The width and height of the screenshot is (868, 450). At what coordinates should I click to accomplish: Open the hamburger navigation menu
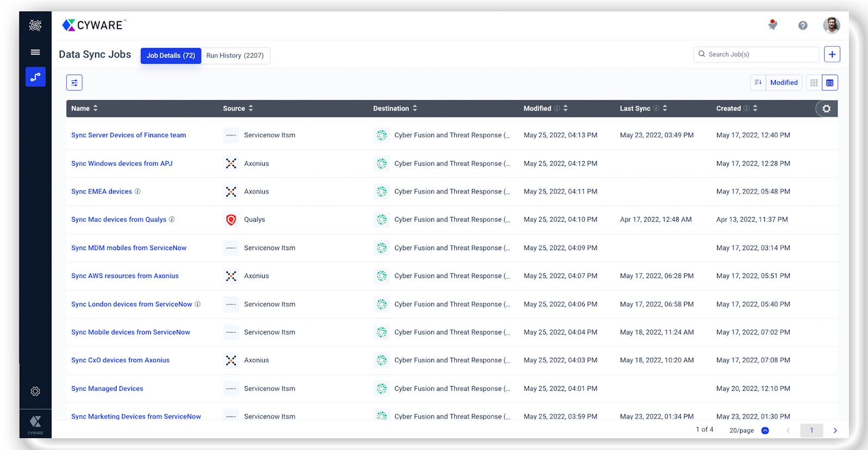coord(35,52)
